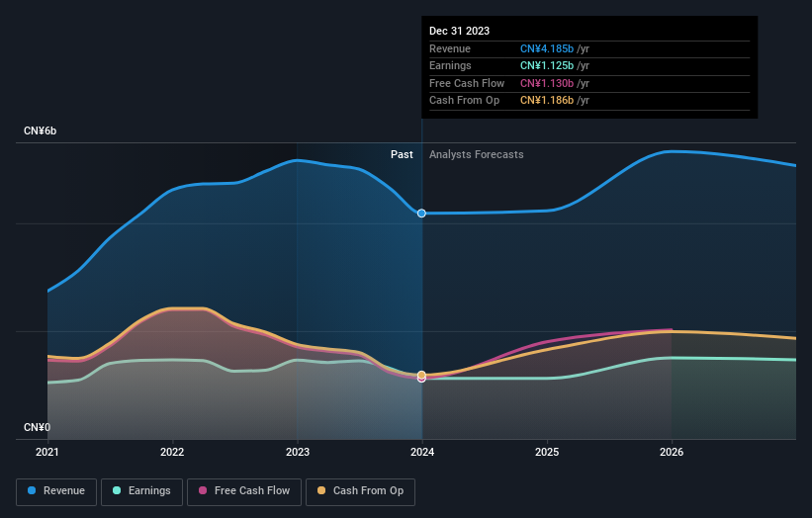
Task: Click the 2022 x-axis label
Action: click(172, 453)
